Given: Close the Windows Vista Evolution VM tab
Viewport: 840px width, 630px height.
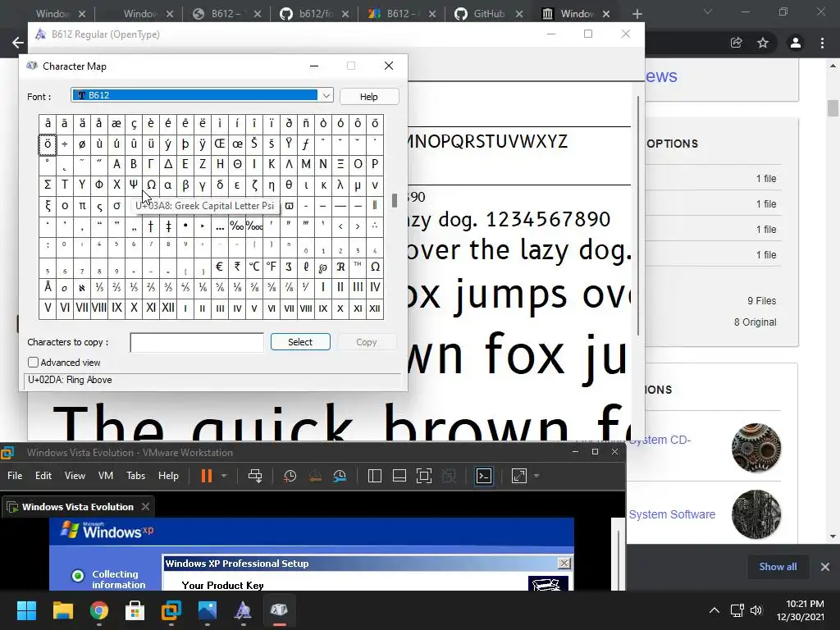Looking at the screenshot, I should (145, 507).
